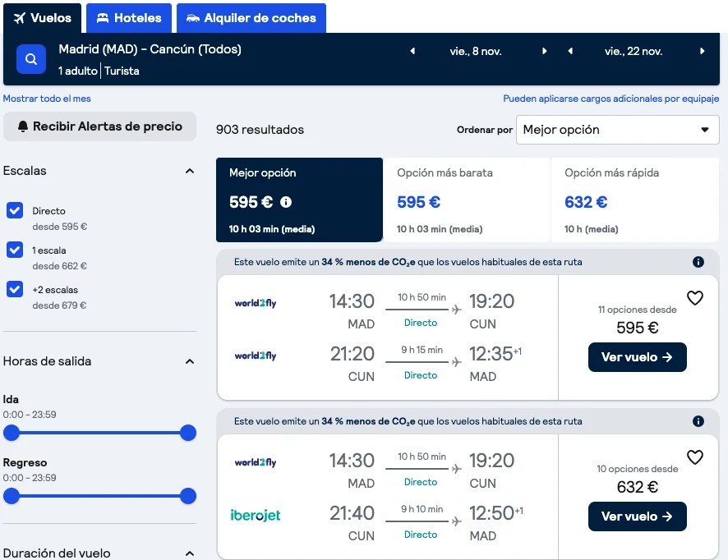Image resolution: width=728 pixels, height=560 pixels.
Task: Collapse the Duración del vuelo section
Action: click(190, 553)
